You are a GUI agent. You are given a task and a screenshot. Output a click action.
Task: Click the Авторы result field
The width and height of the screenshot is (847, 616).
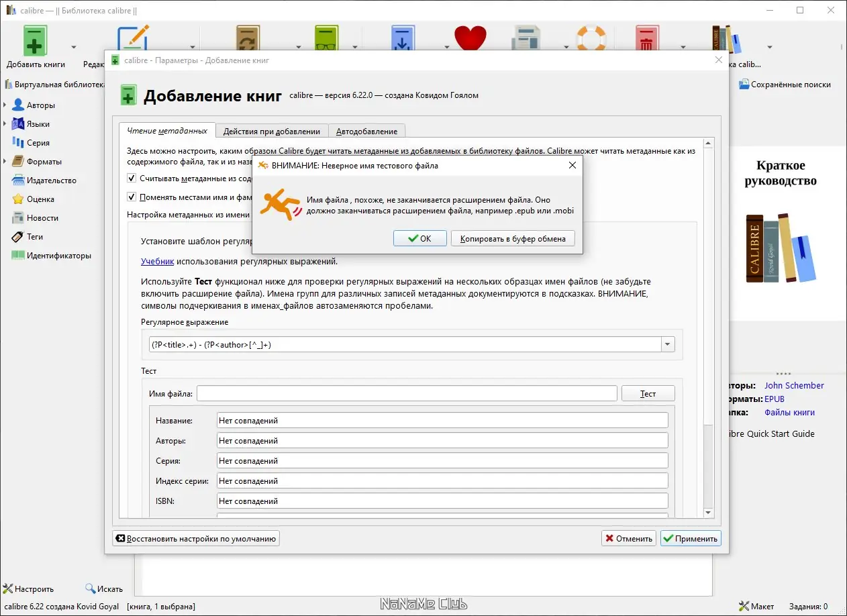(x=442, y=440)
